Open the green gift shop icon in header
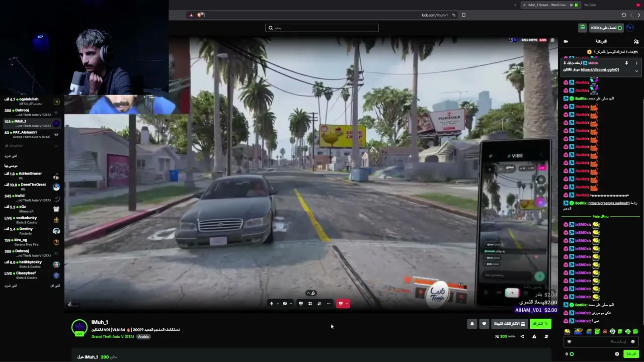This screenshot has height=362, width=644. click(x=582, y=28)
